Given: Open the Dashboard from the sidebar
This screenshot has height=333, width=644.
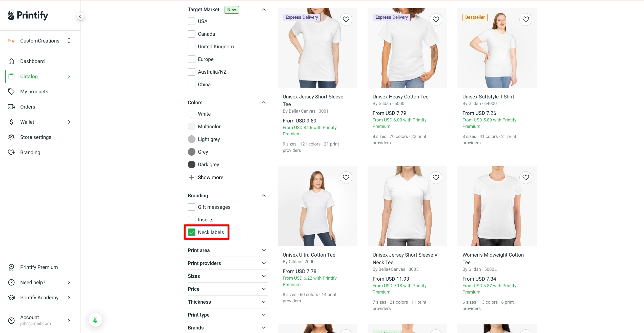Looking at the screenshot, I should 32,61.
